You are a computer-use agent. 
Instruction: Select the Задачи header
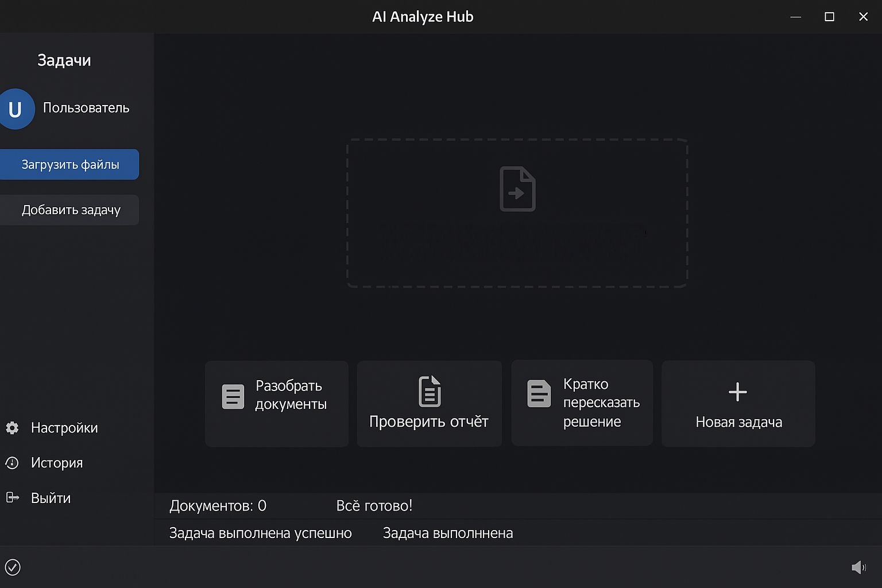click(x=64, y=60)
